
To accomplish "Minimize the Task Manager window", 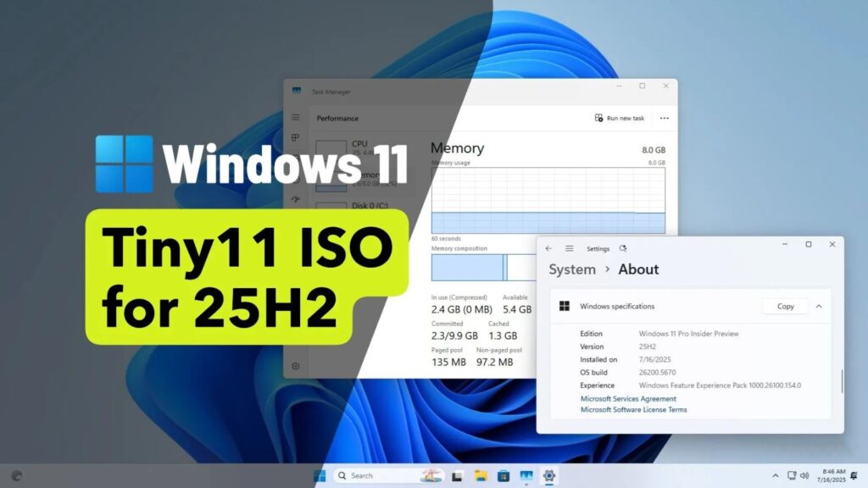I will coord(619,86).
